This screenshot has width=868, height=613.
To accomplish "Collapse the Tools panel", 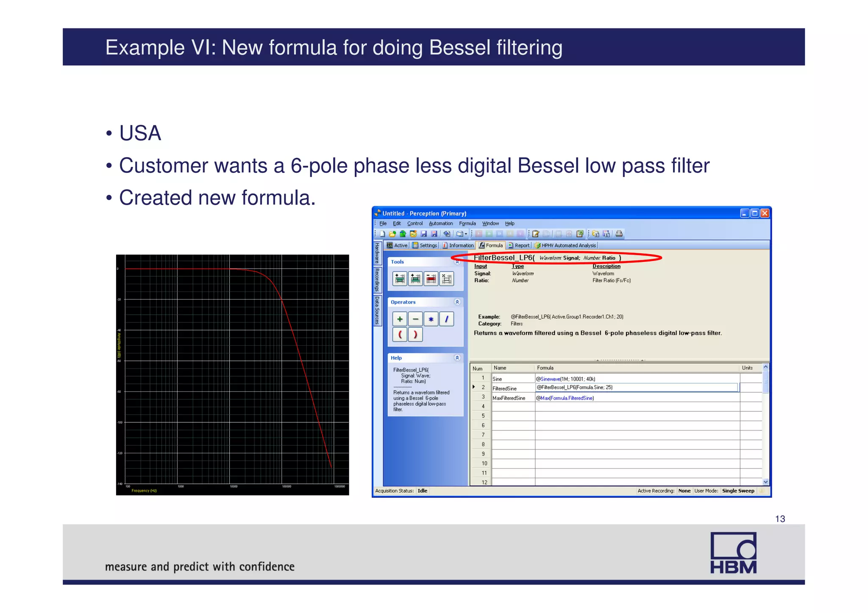I will click(457, 262).
